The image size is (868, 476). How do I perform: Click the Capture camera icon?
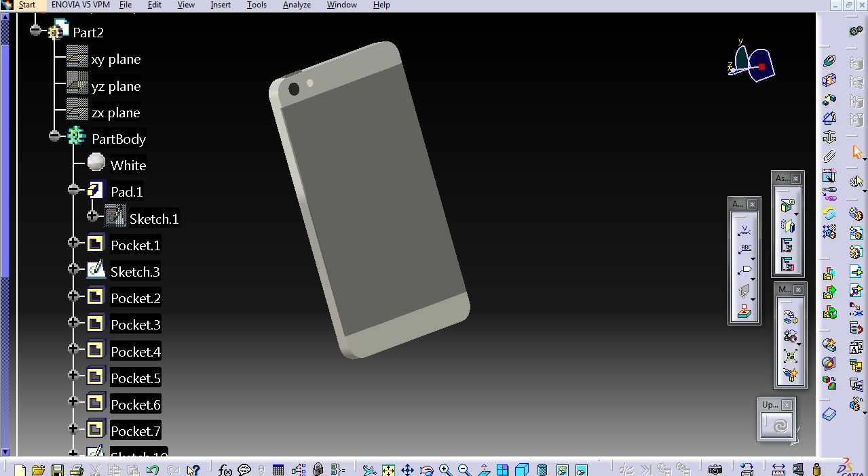715,470
